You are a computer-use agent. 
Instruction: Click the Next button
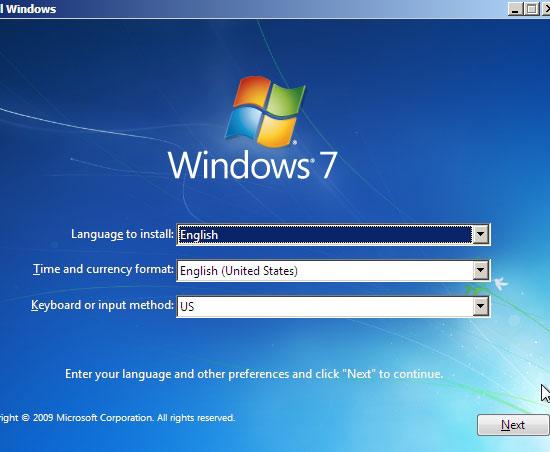coord(513,425)
